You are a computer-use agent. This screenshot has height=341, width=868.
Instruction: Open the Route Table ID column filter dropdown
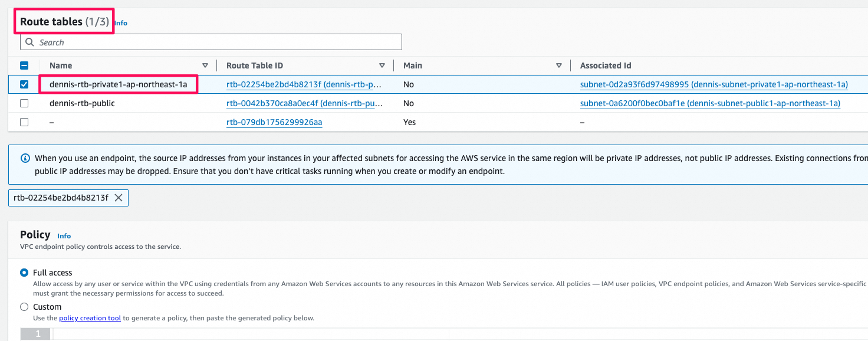click(382, 65)
